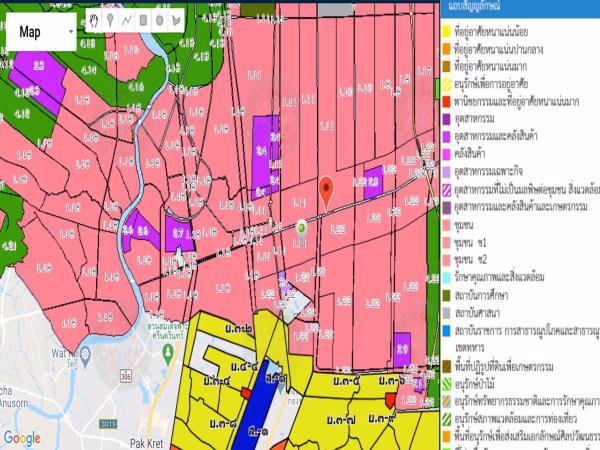Click the green park marker near Pak Kret
The height and width of the screenshot is (450, 600).
(x=168, y=353)
